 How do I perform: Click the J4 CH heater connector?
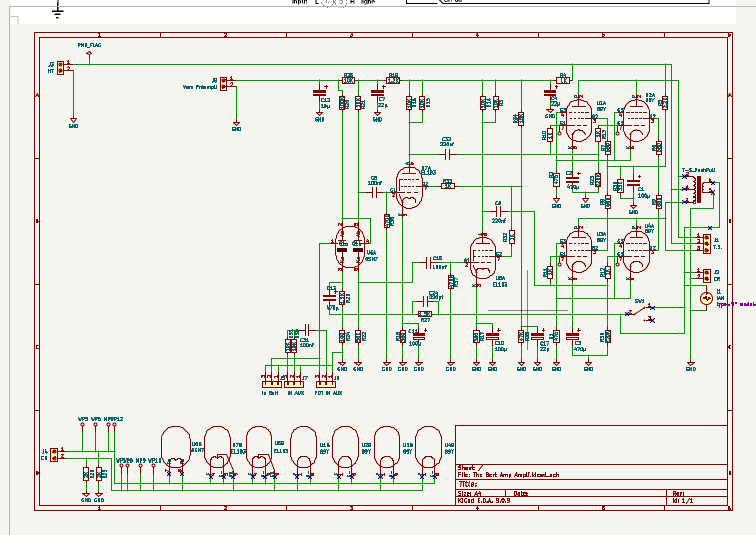tap(54, 454)
